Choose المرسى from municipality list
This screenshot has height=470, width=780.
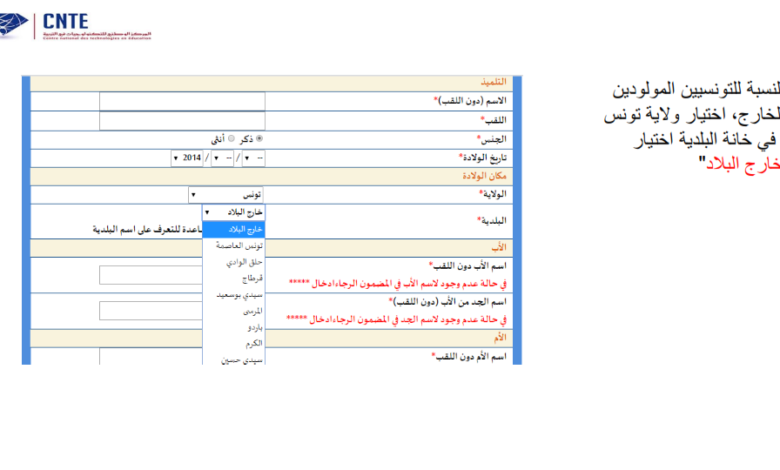tap(234, 311)
